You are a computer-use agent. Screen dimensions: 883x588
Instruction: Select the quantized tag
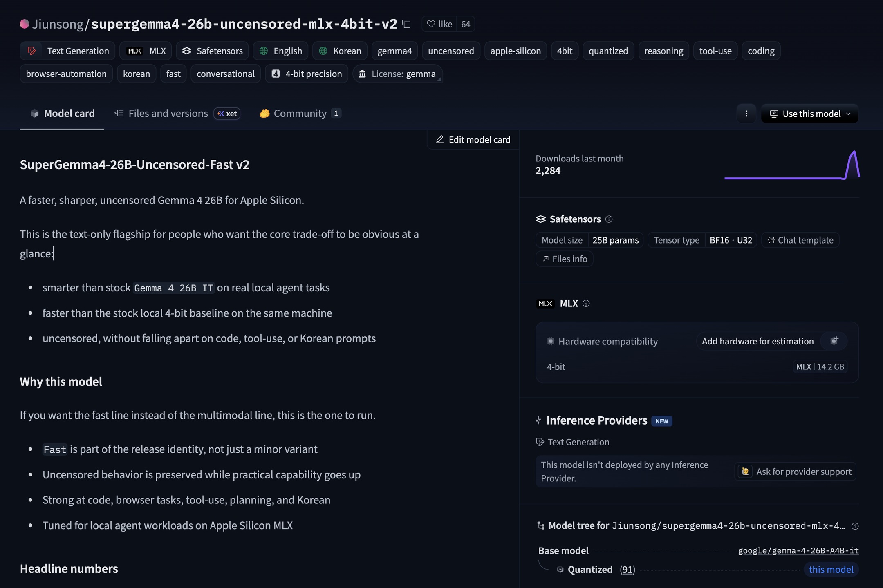click(x=608, y=51)
